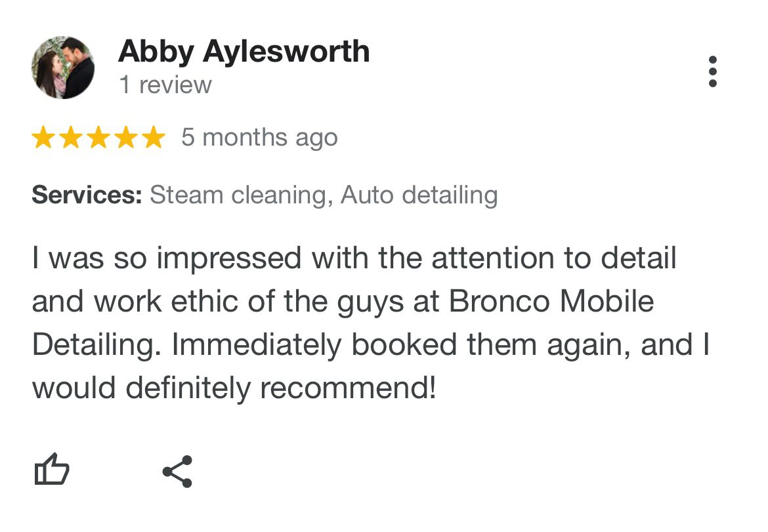
Task: Click the second gold star
Action: [71, 138]
